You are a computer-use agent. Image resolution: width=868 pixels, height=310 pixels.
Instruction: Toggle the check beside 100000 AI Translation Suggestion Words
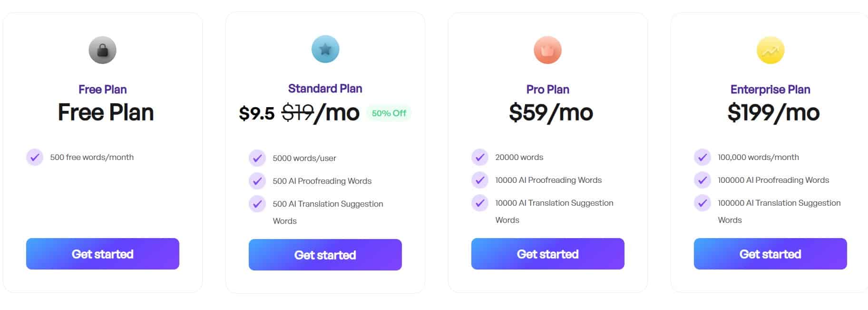click(702, 203)
